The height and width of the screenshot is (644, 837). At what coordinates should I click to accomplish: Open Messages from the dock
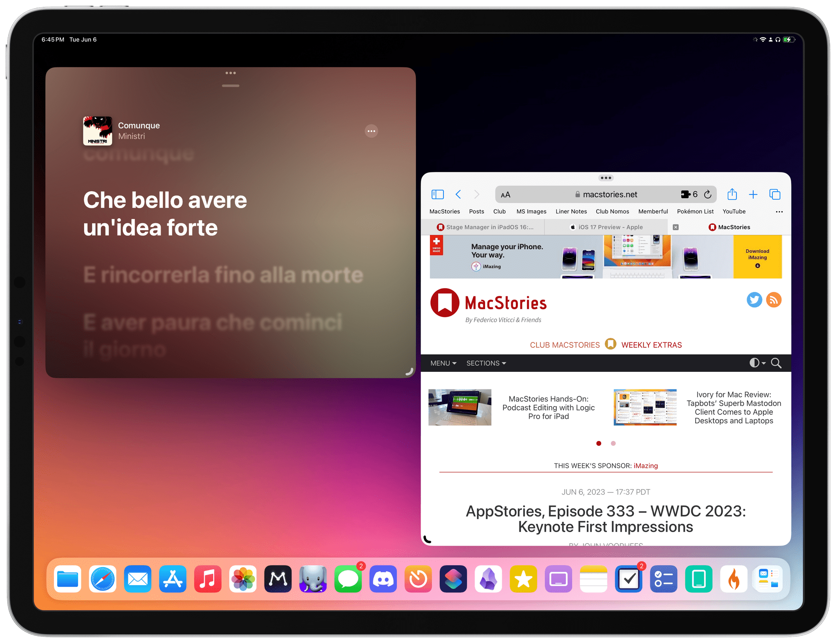click(x=348, y=579)
